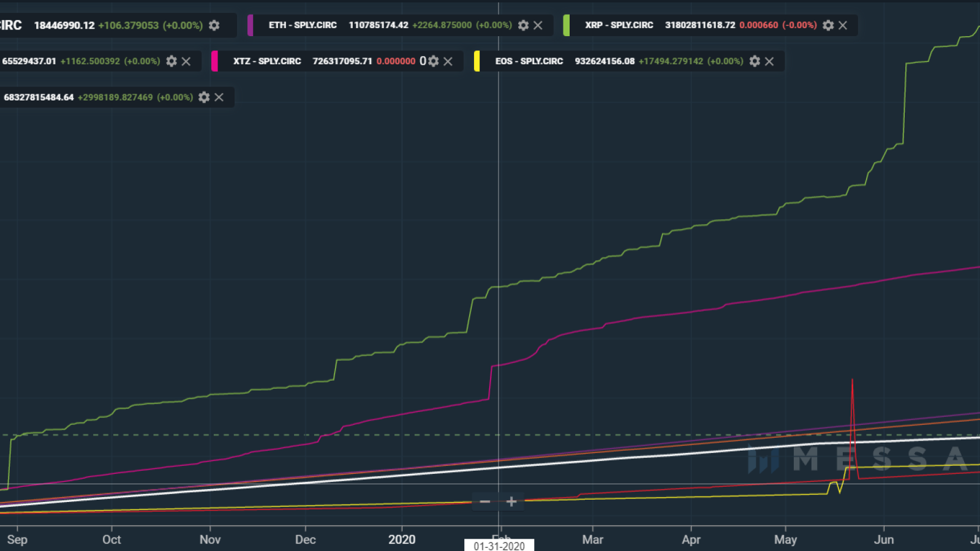Click the +17494.279142 EOS change value
This screenshot has height=551, width=980.
671,61
